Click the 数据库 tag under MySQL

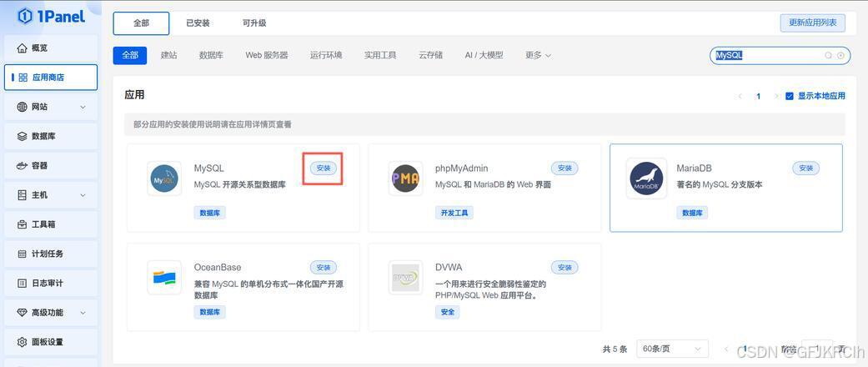click(210, 213)
